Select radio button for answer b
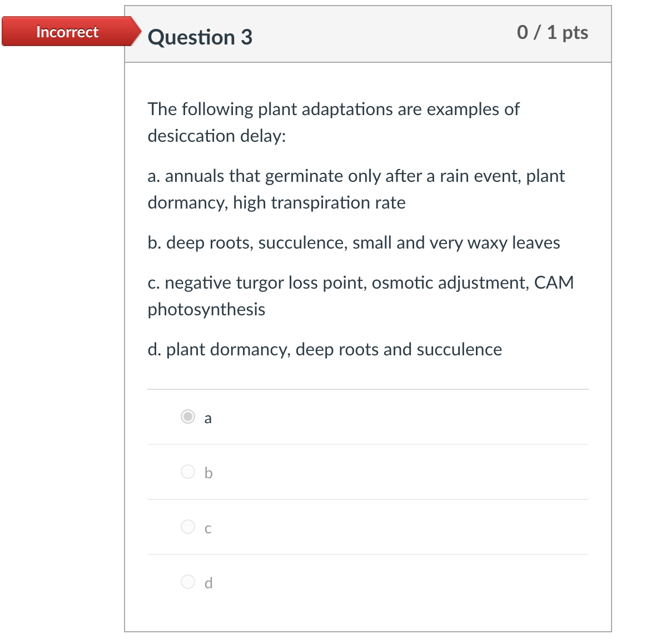The width and height of the screenshot is (646, 644). click(188, 472)
